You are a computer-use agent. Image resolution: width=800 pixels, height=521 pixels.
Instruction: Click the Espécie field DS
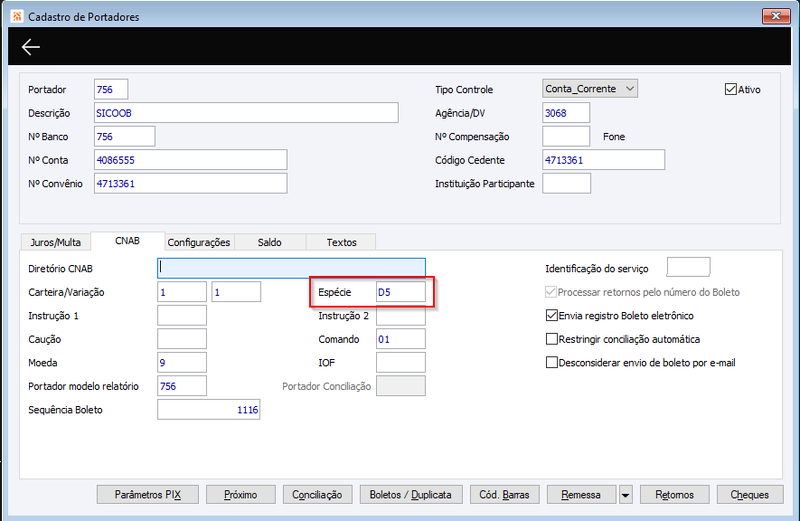click(401, 292)
